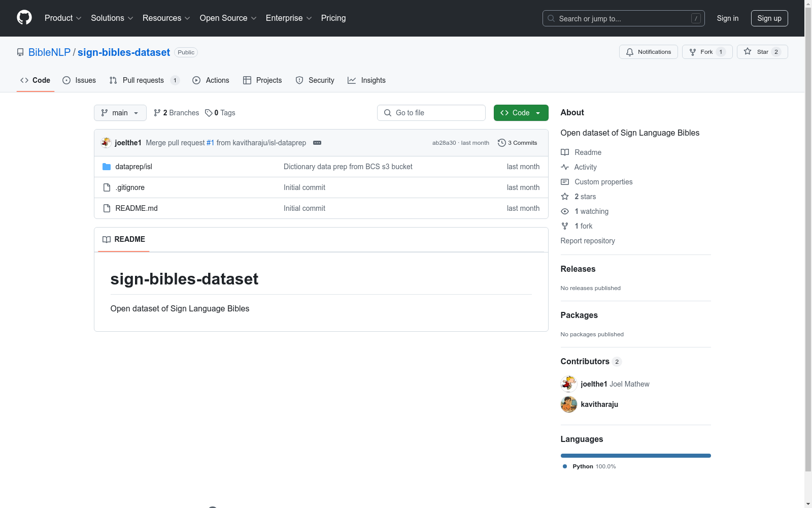Click the GitHub logo home icon
Image resolution: width=812 pixels, height=508 pixels.
[24, 18]
